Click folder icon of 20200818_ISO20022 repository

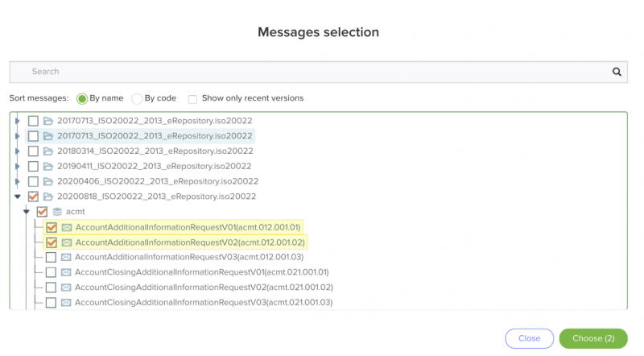48,197
